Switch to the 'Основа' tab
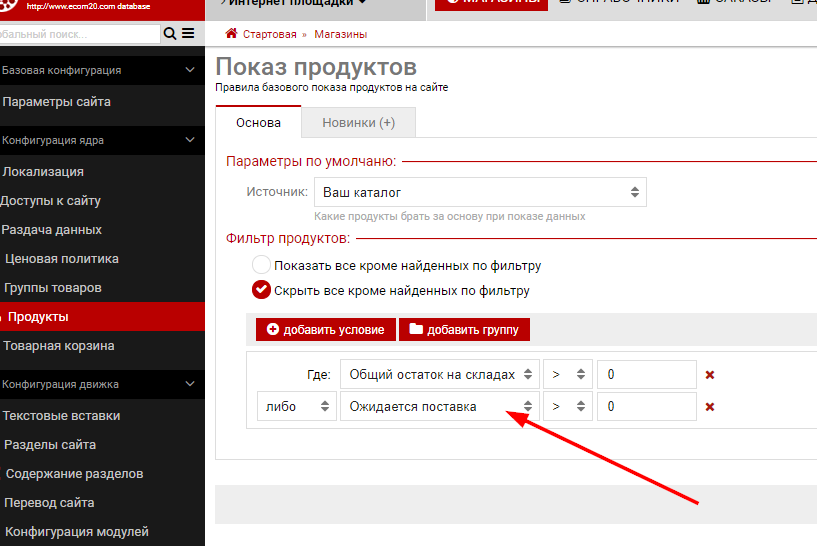Image resolution: width=817 pixels, height=546 pixels. click(258, 123)
